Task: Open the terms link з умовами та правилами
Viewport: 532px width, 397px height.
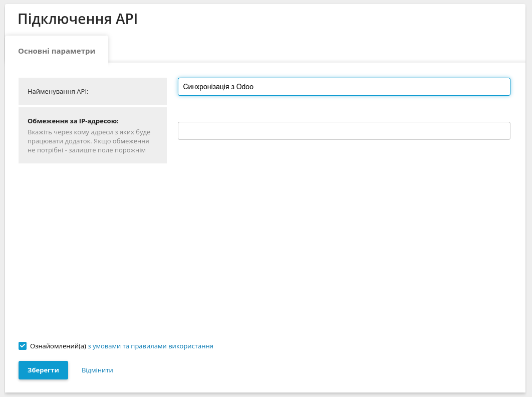Action: (x=150, y=346)
